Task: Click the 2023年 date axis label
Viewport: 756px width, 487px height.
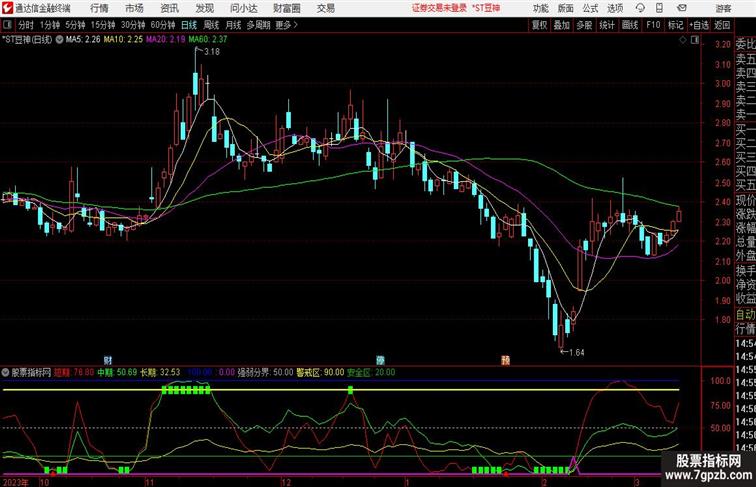Action: point(15,482)
